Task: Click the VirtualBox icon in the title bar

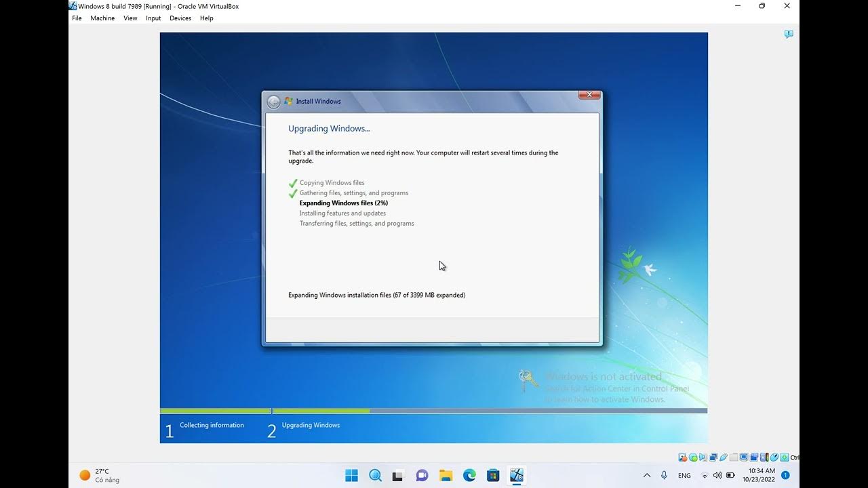Action: click(73, 6)
